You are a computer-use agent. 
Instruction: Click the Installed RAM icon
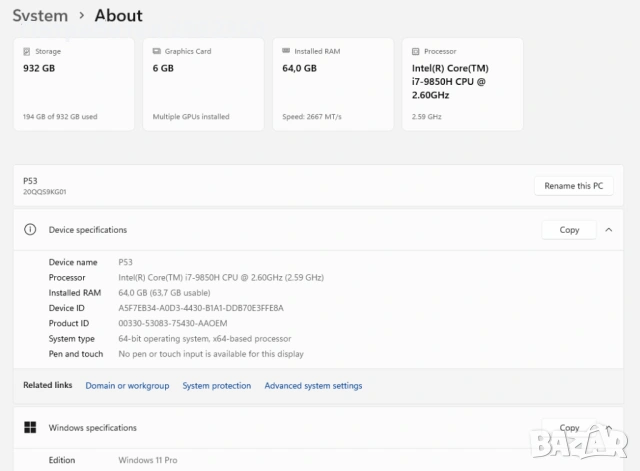click(x=287, y=51)
